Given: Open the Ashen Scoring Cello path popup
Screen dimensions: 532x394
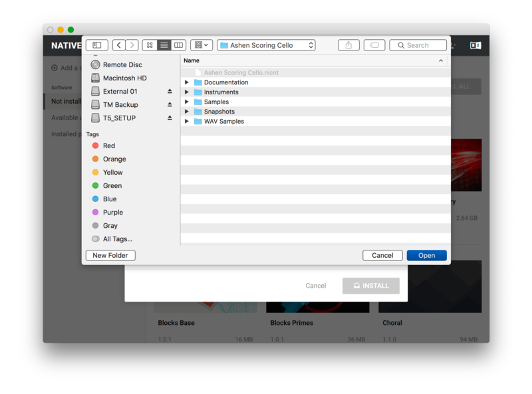Looking at the screenshot, I should tap(267, 45).
